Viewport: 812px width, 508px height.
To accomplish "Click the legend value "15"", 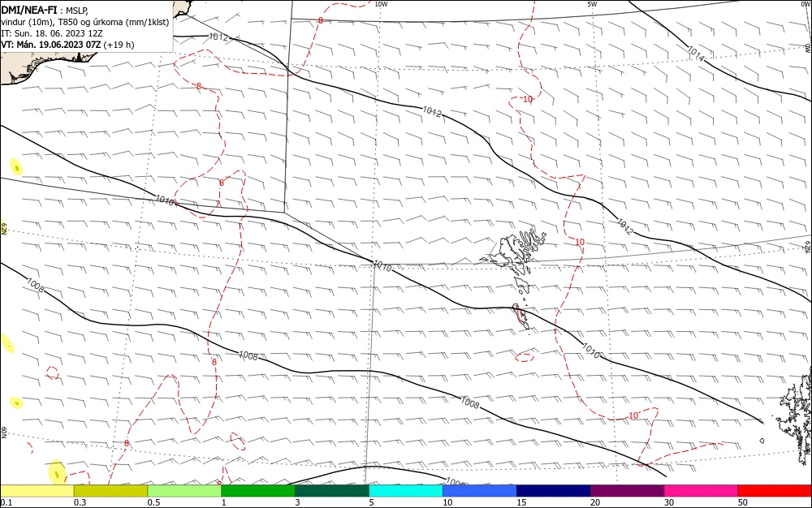I will [521, 502].
